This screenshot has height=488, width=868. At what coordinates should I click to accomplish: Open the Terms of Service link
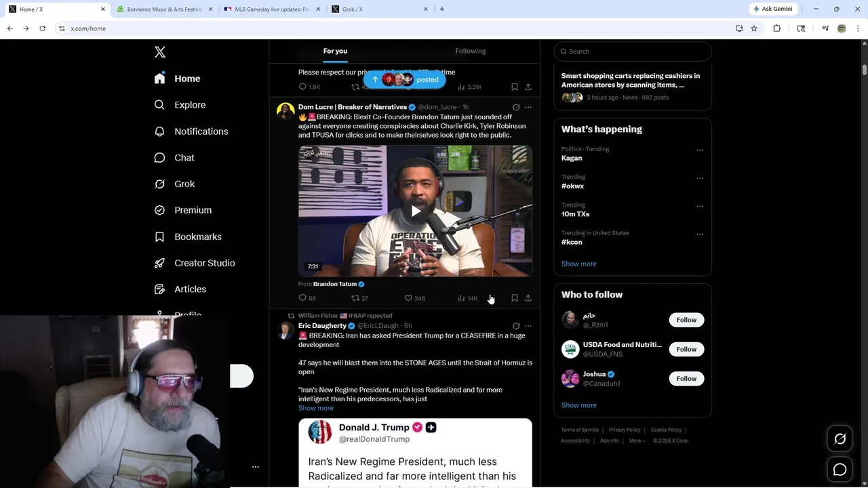(580, 430)
